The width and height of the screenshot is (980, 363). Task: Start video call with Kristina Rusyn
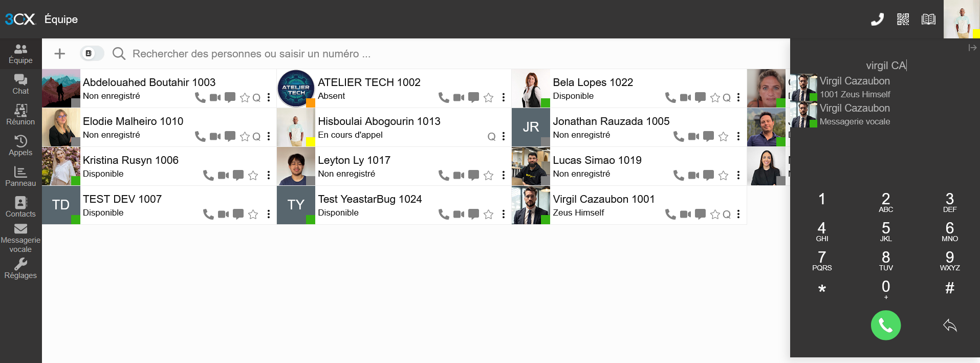pyautogui.click(x=224, y=175)
